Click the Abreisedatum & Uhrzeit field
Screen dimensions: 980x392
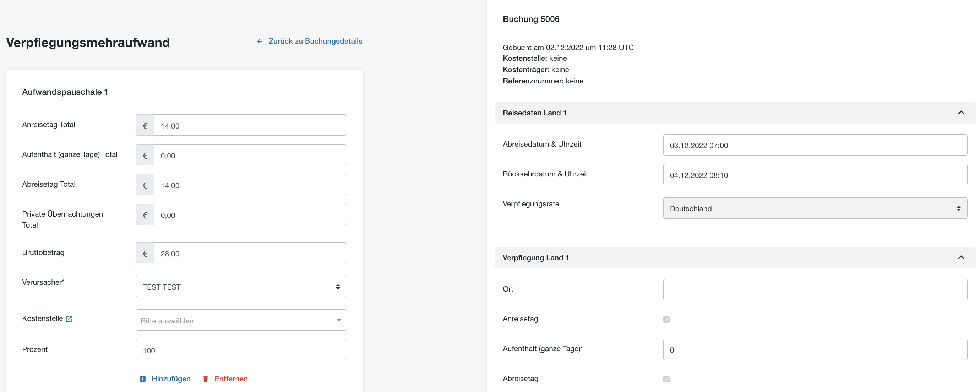815,145
